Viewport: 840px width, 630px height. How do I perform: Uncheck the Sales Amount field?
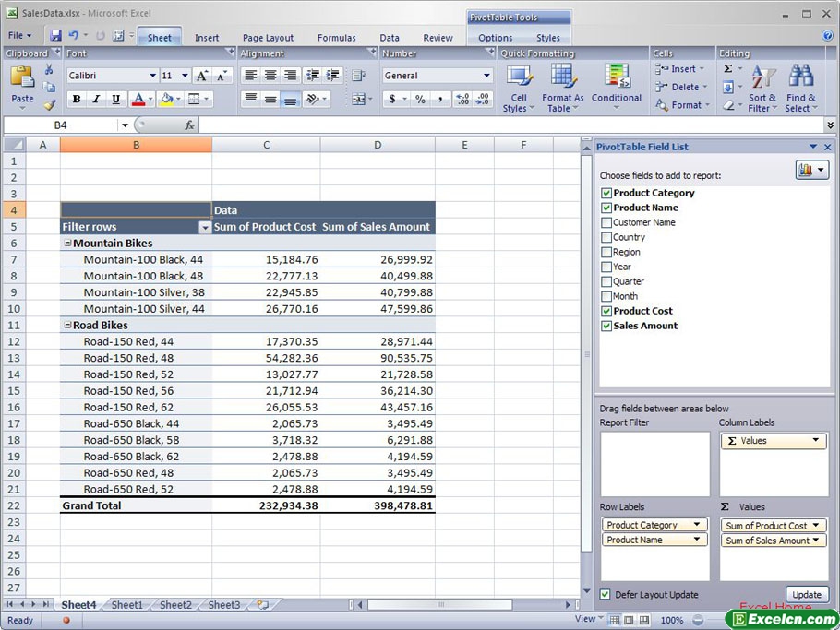tap(606, 326)
